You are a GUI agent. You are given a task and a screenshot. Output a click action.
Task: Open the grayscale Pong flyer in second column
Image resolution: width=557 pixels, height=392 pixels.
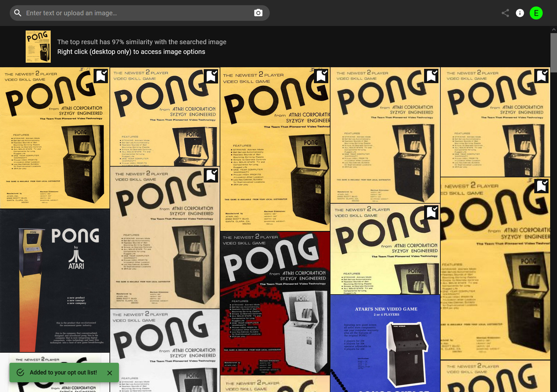click(165, 351)
